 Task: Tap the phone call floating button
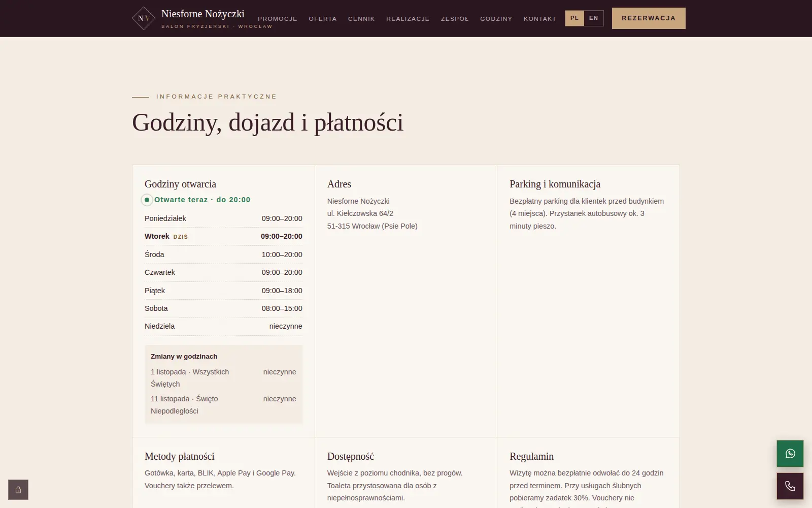[790, 486]
